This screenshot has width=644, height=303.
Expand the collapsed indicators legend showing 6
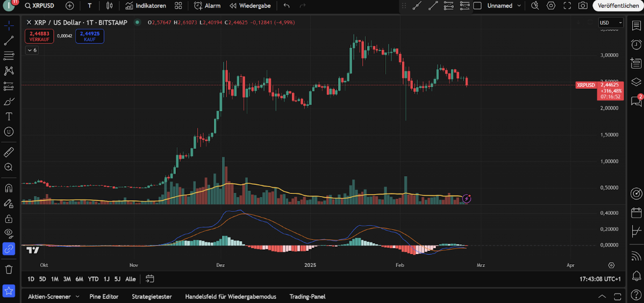(x=32, y=50)
